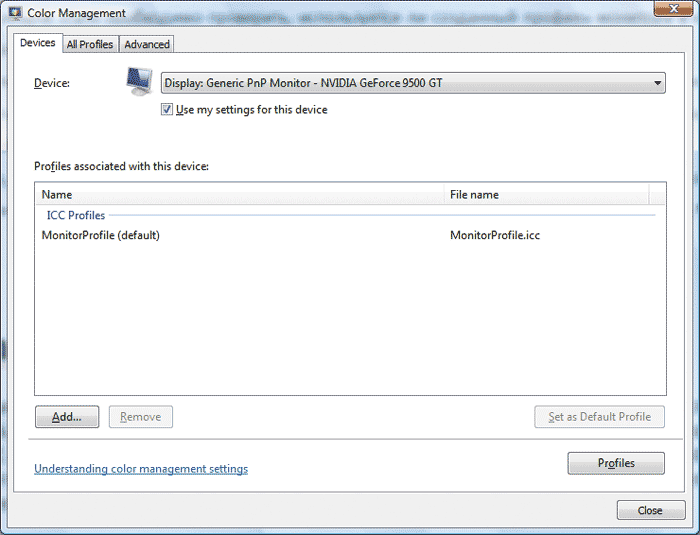
Task: Click Set as Default Profile
Action: point(600,417)
